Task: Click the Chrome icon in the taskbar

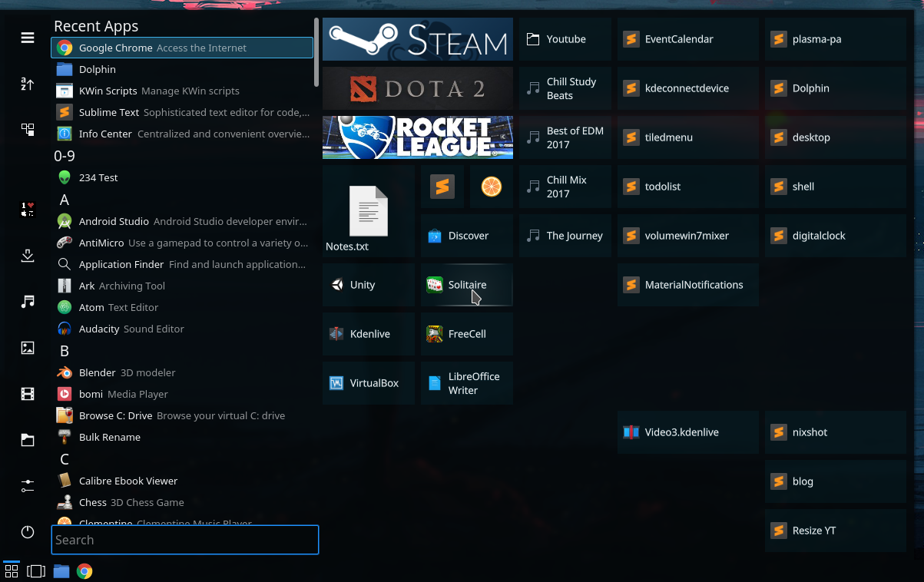Action: (x=84, y=571)
